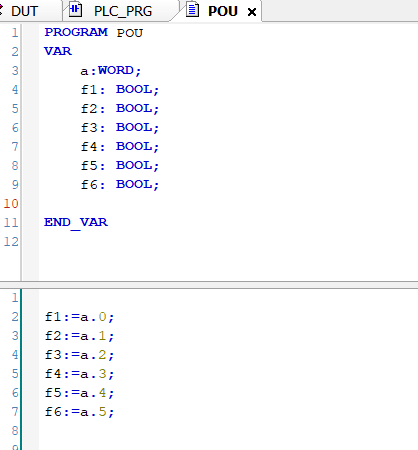Click the PLC_PRG tab ladder icon
Viewport: 418px width, 450px height.
75,10
